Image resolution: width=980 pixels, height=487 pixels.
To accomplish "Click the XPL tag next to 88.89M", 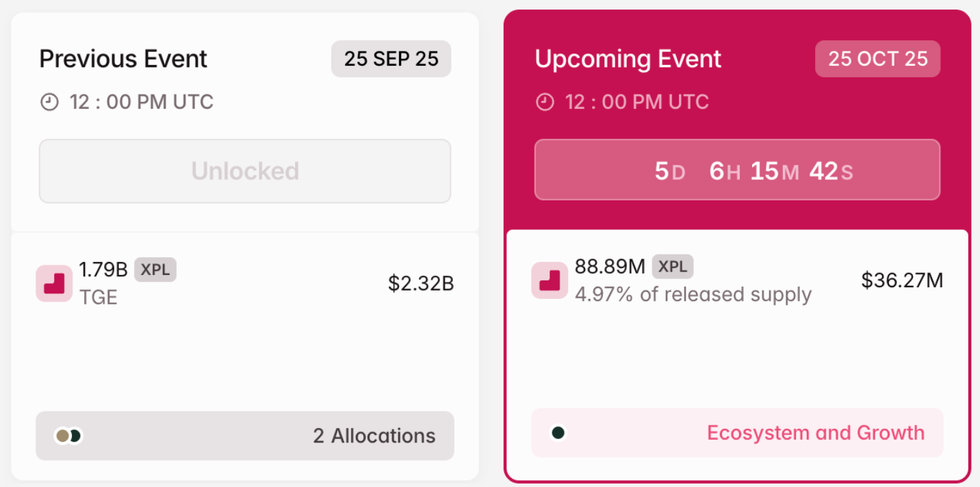I will (x=673, y=266).
